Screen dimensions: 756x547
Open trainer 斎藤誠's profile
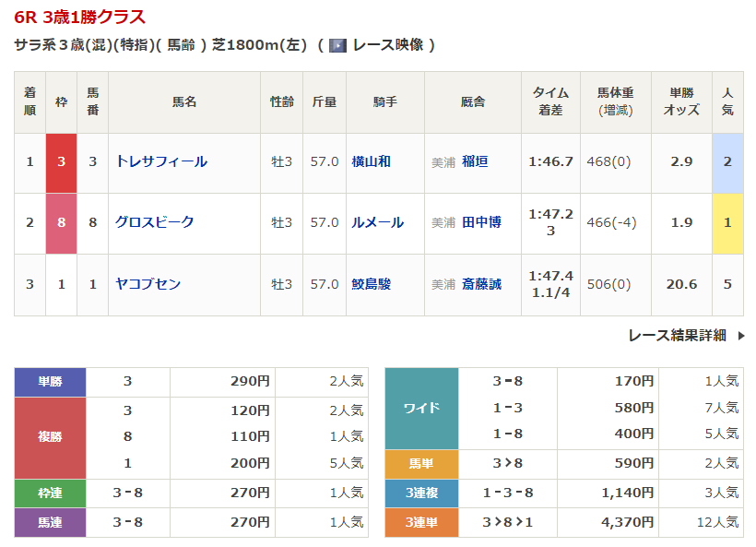pyautogui.click(x=481, y=284)
